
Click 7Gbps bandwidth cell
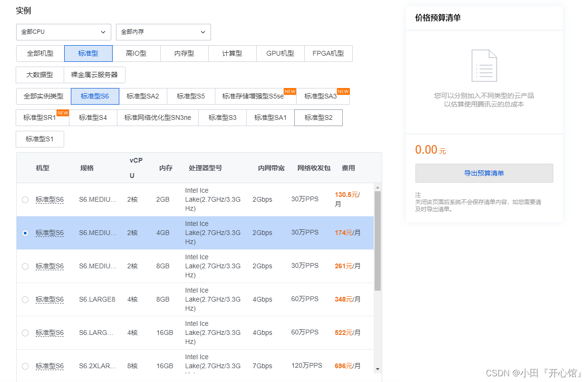pyautogui.click(x=262, y=366)
